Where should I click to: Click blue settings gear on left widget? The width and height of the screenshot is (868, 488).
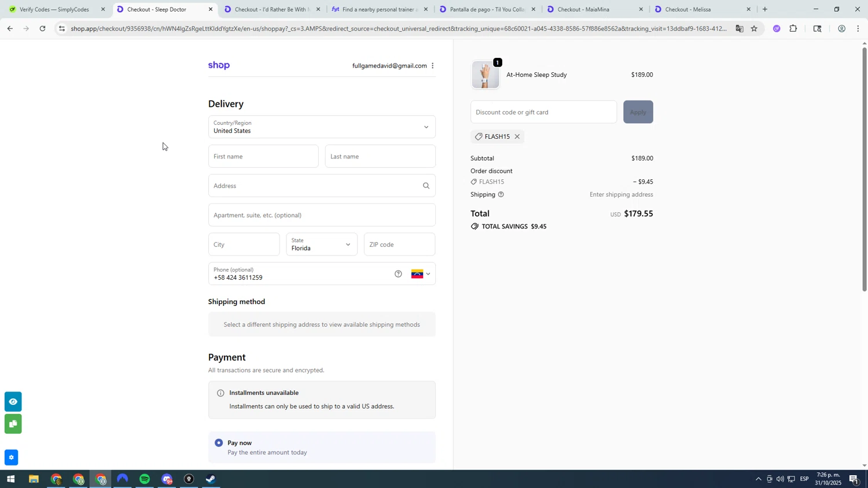point(11,458)
